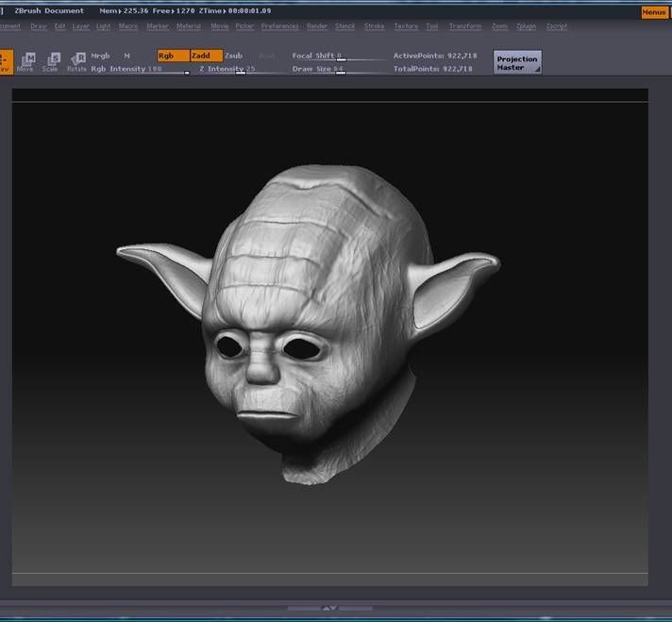Select the Move transform tool
The image size is (672, 622).
[x=25, y=62]
